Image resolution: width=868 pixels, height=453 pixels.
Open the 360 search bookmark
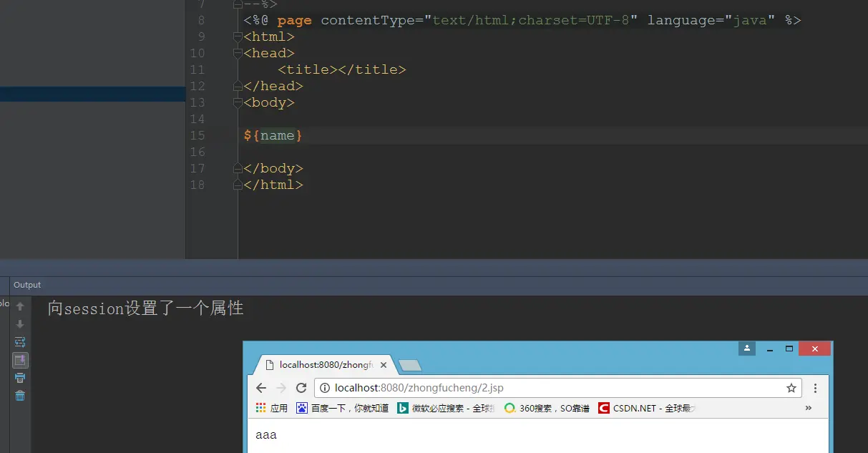(547, 408)
